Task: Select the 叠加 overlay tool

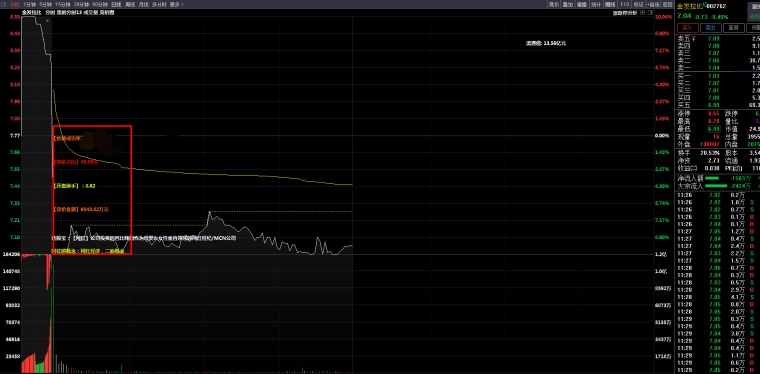Action: (x=568, y=4)
